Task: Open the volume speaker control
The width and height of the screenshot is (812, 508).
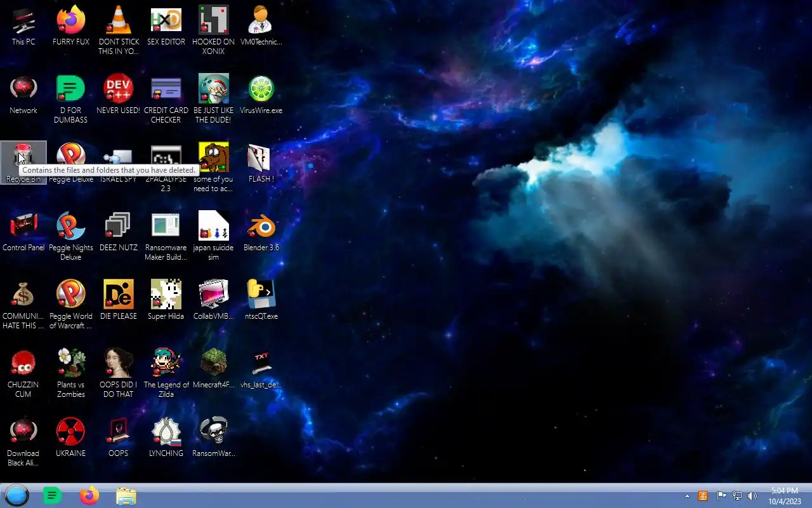Action: (752, 496)
